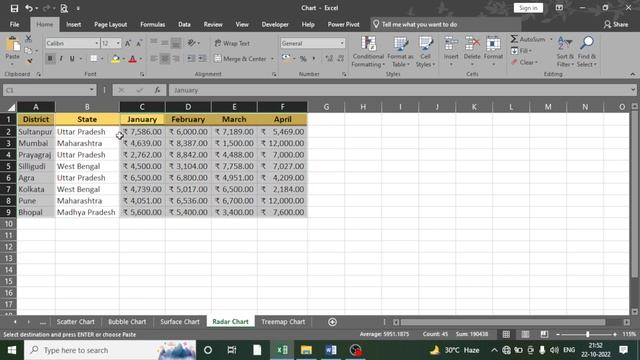Screen dimensions: 640x360
Task: Click the Format Painter brush icon
Action: (x=29, y=61)
